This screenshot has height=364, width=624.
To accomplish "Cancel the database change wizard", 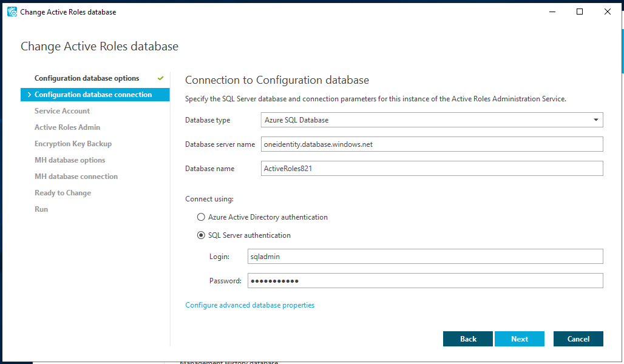I will tap(578, 339).
